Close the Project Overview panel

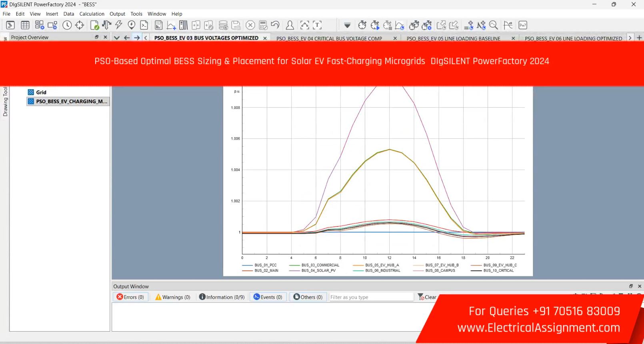tap(105, 37)
